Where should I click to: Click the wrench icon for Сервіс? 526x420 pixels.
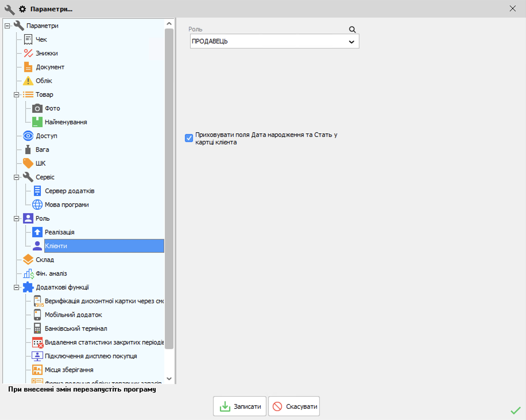28,177
